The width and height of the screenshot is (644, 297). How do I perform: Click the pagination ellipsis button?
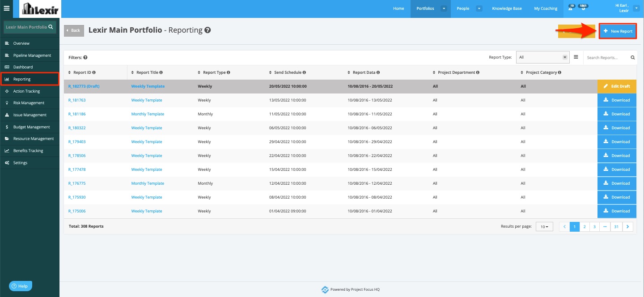point(605,227)
